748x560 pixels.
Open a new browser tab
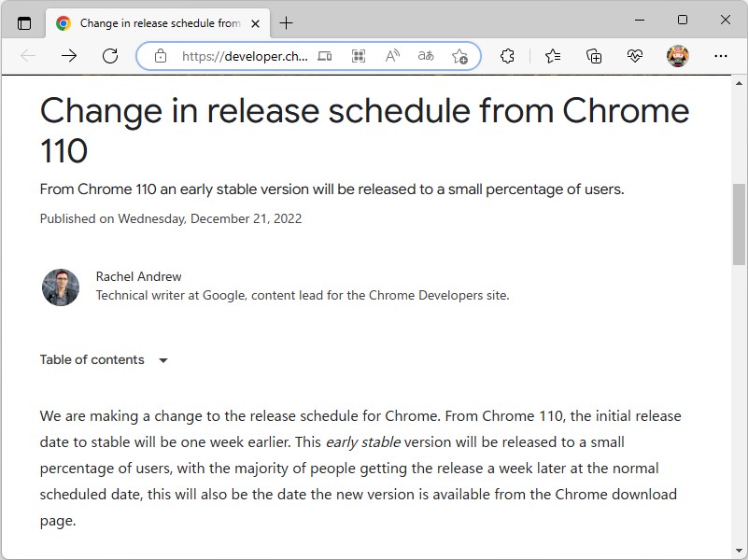tap(286, 23)
